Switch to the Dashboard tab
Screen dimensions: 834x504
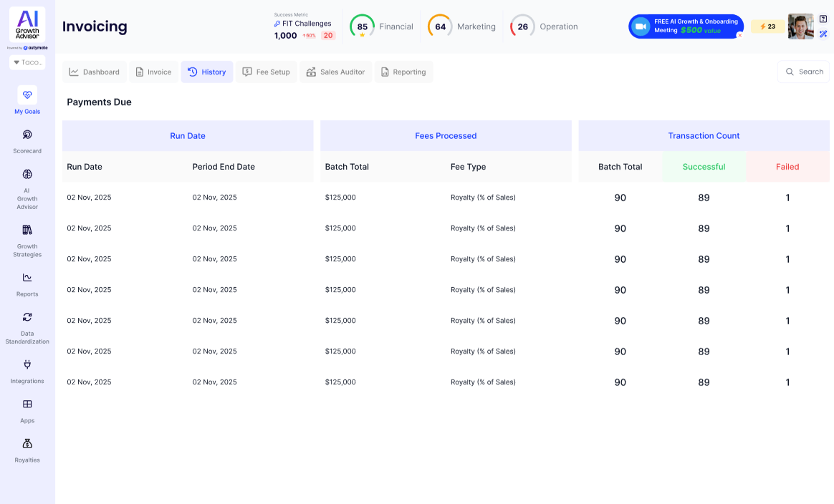click(x=95, y=72)
